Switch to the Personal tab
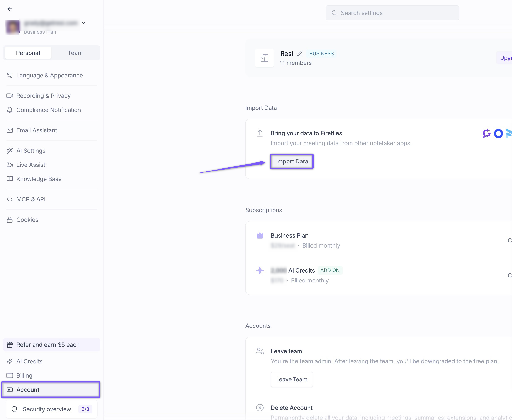This screenshot has width=512, height=420. click(28, 53)
